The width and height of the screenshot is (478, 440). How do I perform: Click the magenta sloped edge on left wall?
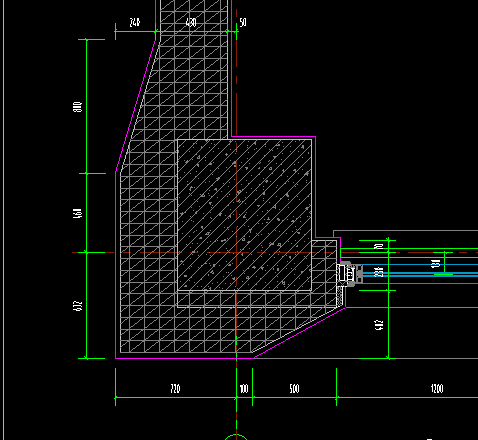(135, 106)
